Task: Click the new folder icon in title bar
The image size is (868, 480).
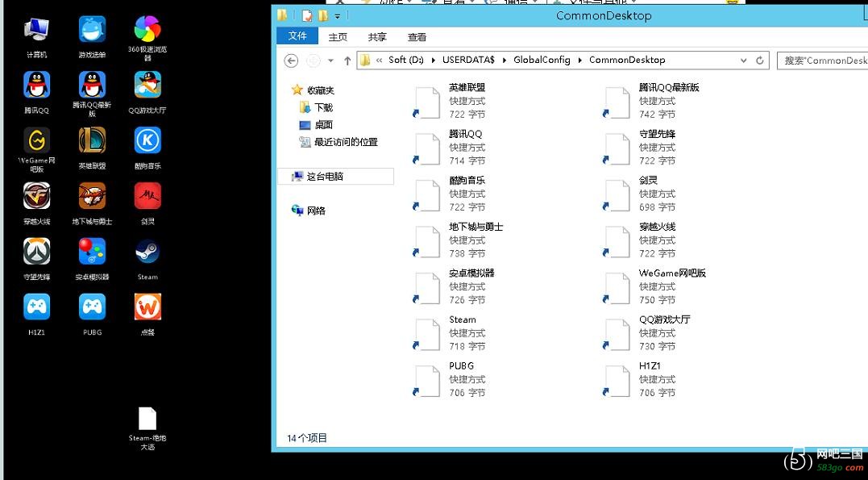Action: [x=323, y=15]
